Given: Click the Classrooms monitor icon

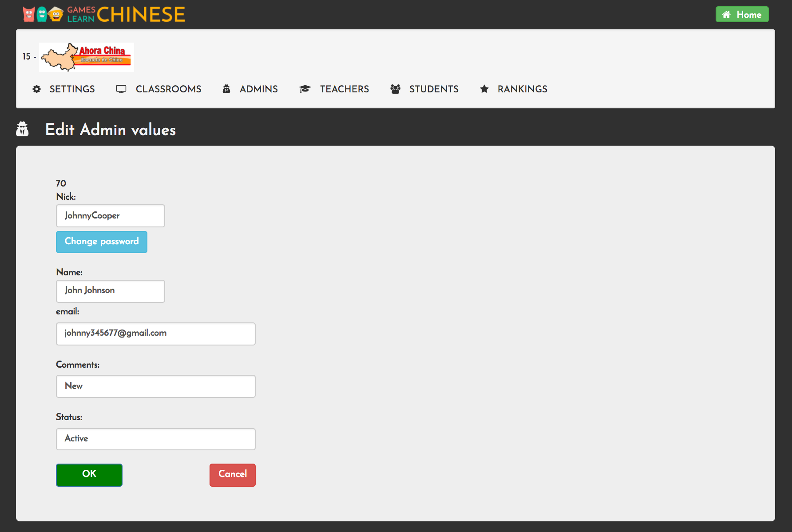Looking at the screenshot, I should pyautogui.click(x=121, y=89).
